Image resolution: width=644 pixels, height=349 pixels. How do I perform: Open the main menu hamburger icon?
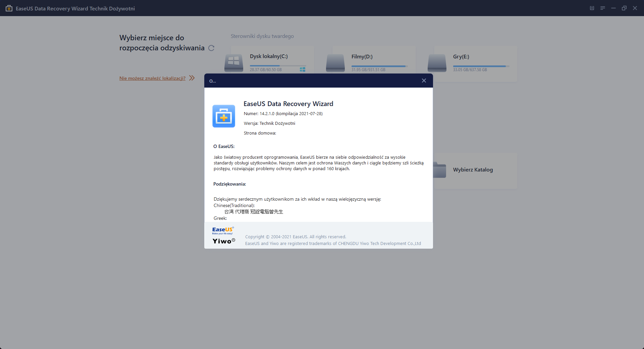(x=603, y=8)
